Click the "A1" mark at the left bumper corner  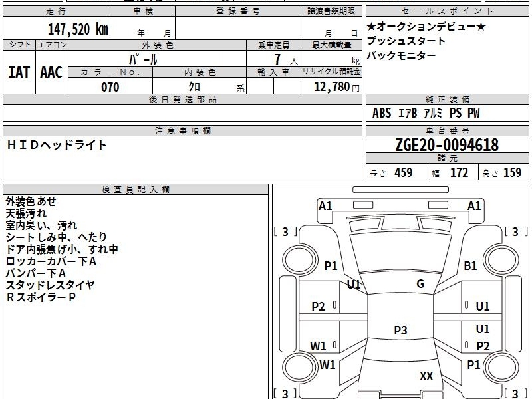click(325, 206)
